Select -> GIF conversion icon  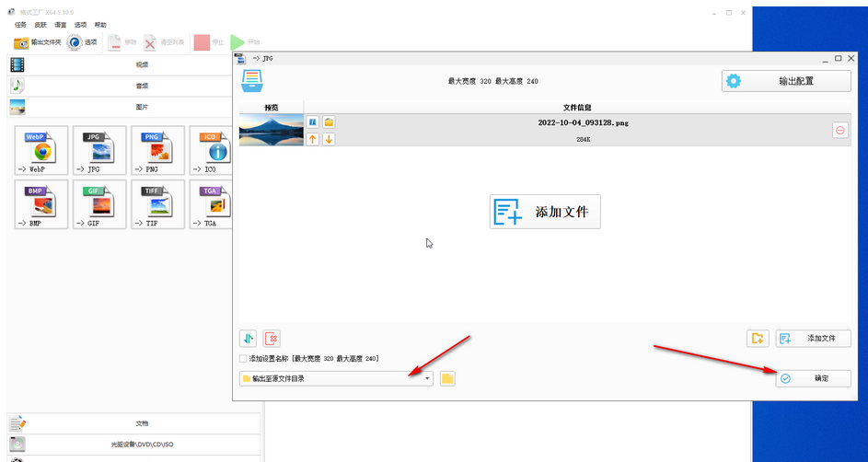click(99, 204)
